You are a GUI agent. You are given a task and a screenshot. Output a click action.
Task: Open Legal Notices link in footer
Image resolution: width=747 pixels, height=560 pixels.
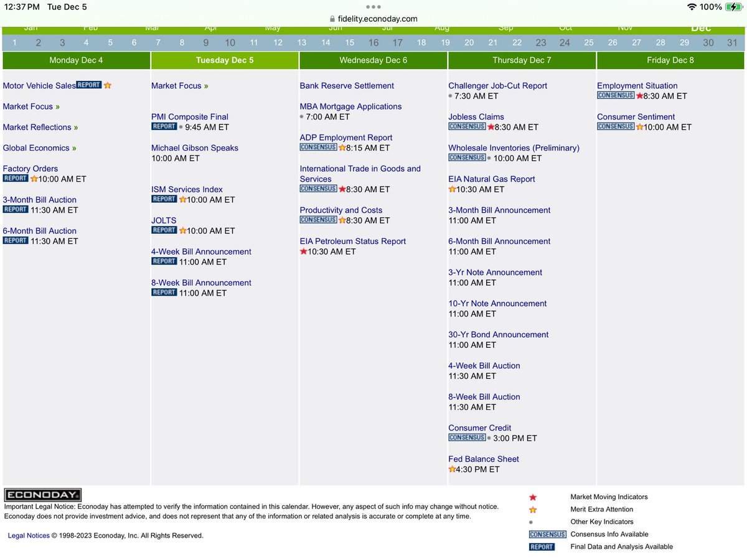coord(29,535)
